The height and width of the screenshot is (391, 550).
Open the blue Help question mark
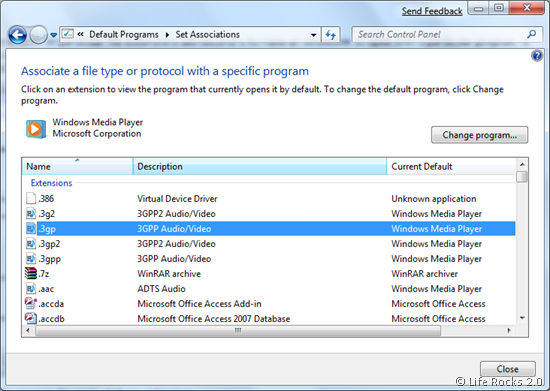point(537,55)
